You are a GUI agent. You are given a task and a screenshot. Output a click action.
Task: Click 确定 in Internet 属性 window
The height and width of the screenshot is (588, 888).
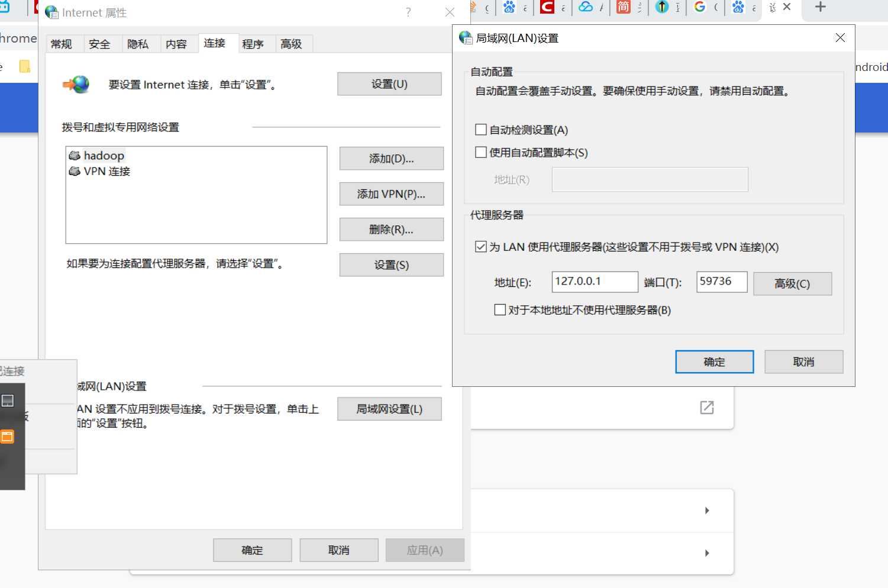pyautogui.click(x=253, y=550)
